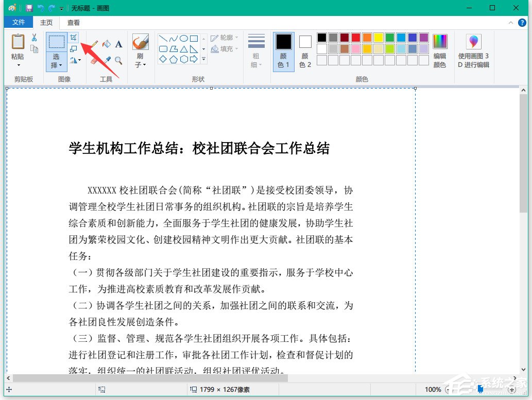
Task: Click the Save icon in quick access toolbar
Action: click(x=28, y=8)
